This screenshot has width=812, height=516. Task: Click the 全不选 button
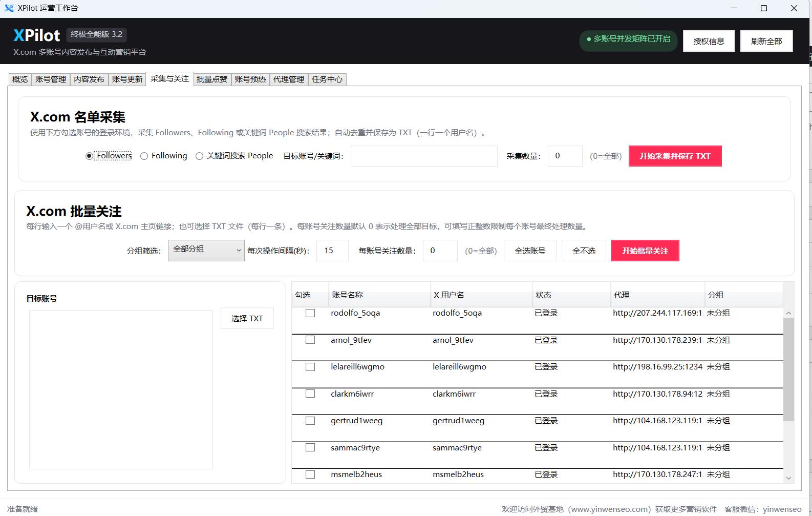click(x=584, y=251)
